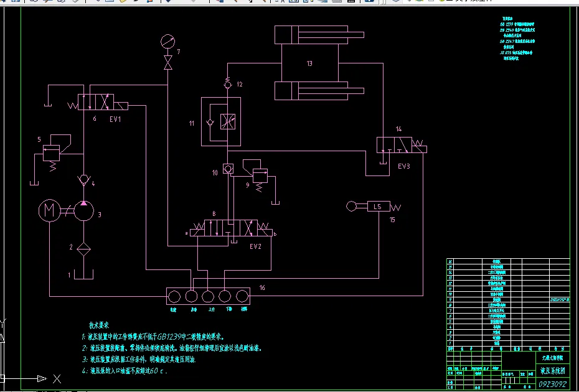579x392 pixels.
Task: Select requirement line 2 text
Action: point(172,348)
